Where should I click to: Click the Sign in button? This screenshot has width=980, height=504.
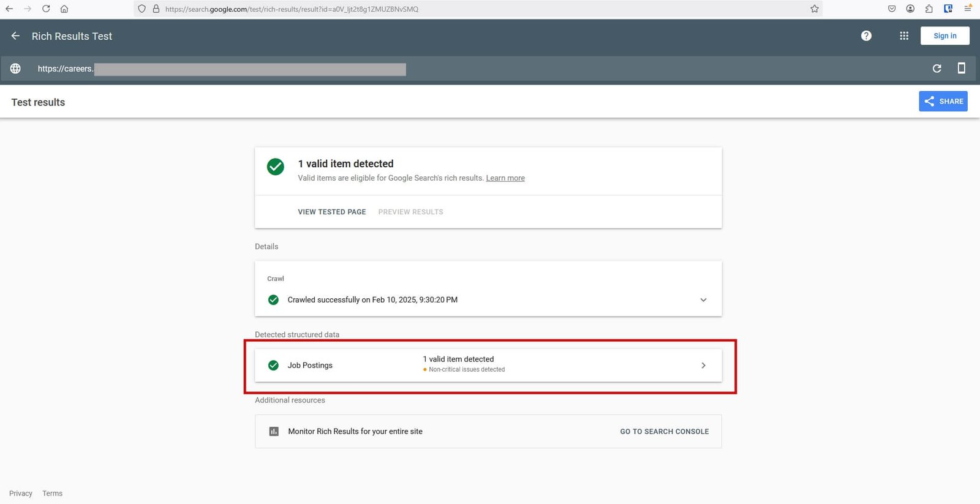click(945, 36)
